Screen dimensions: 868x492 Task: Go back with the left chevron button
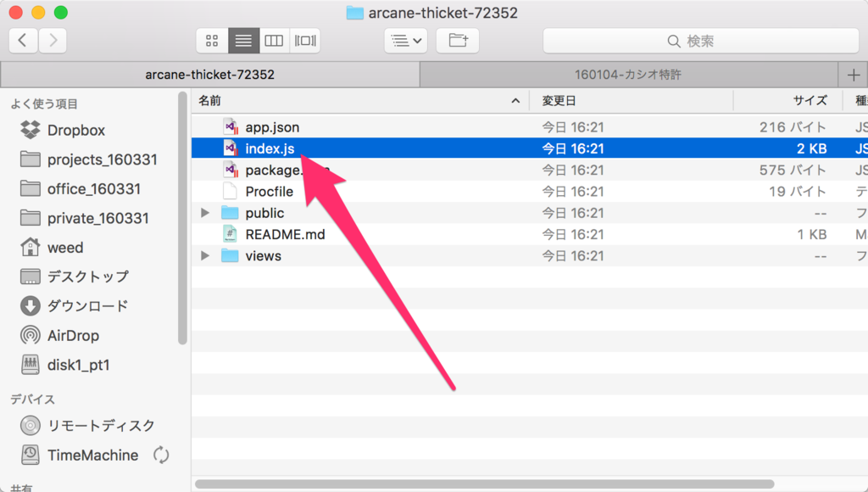[x=23, y=41]
